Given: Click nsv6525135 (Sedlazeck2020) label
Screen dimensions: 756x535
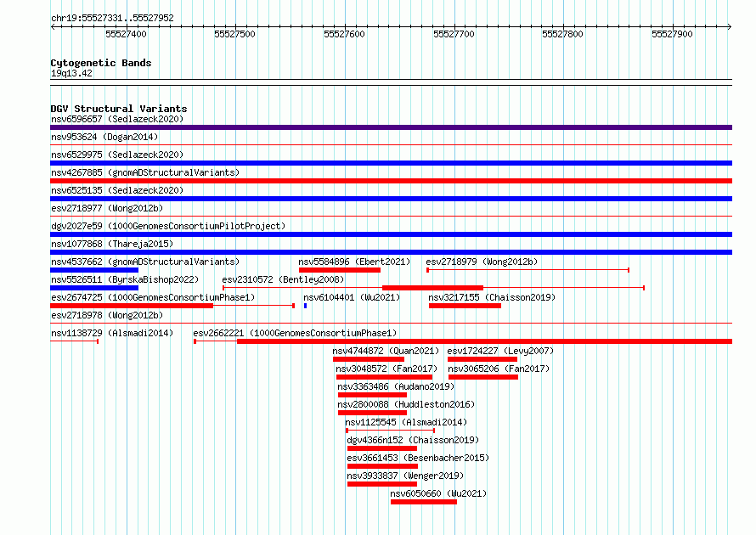Looking at the screenshot, I should pyautogui.click(x=117, y=190).
